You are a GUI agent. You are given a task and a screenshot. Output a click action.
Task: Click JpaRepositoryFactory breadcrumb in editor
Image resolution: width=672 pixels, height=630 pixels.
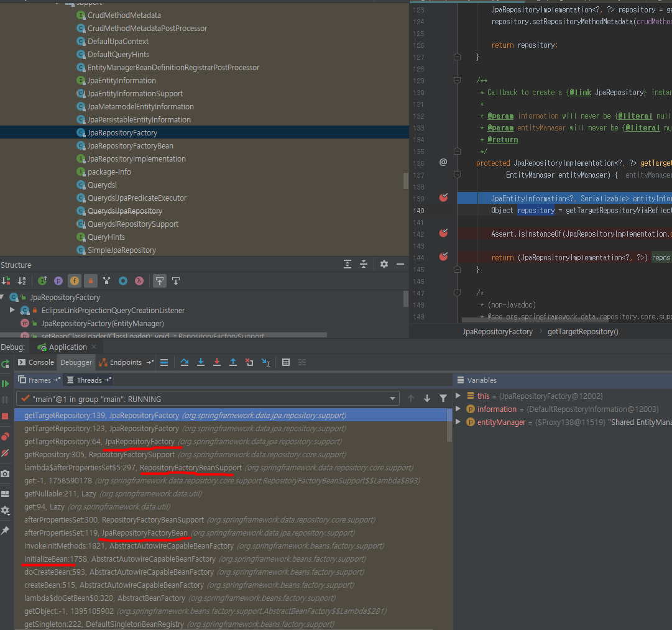point(497,332)
